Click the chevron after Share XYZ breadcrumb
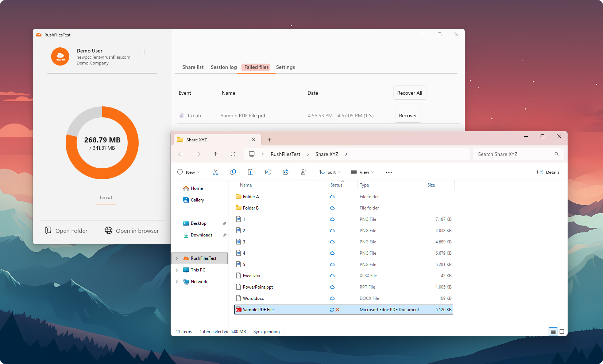The width and height of the screenshot is (603, 364). tap(346, 154)
